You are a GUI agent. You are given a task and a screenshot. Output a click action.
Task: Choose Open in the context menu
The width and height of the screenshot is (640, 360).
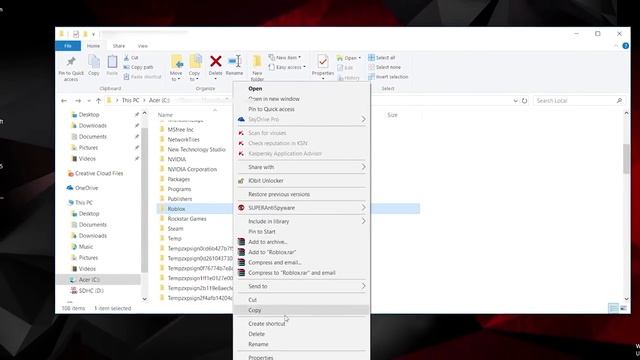coord(301,89)
